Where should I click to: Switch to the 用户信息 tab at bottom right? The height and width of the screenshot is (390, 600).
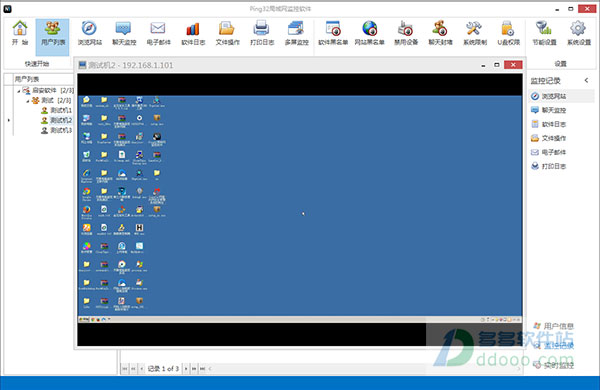(554, 326)
